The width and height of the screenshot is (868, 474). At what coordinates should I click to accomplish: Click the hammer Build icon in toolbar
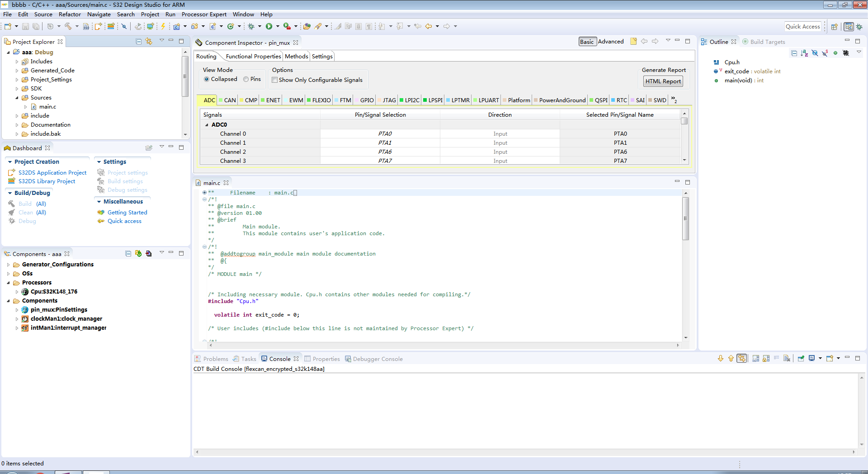click(68, 26)
